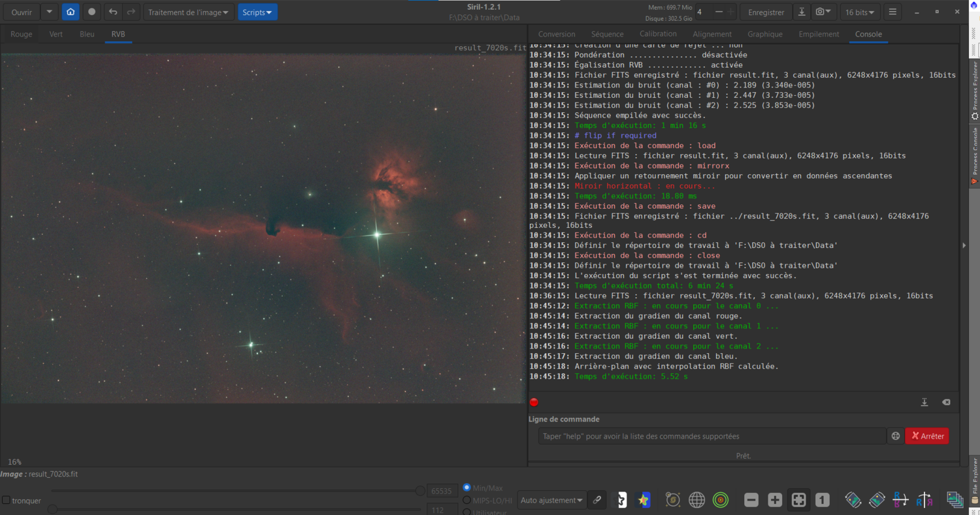Undo the last operation

pos(113,12)
